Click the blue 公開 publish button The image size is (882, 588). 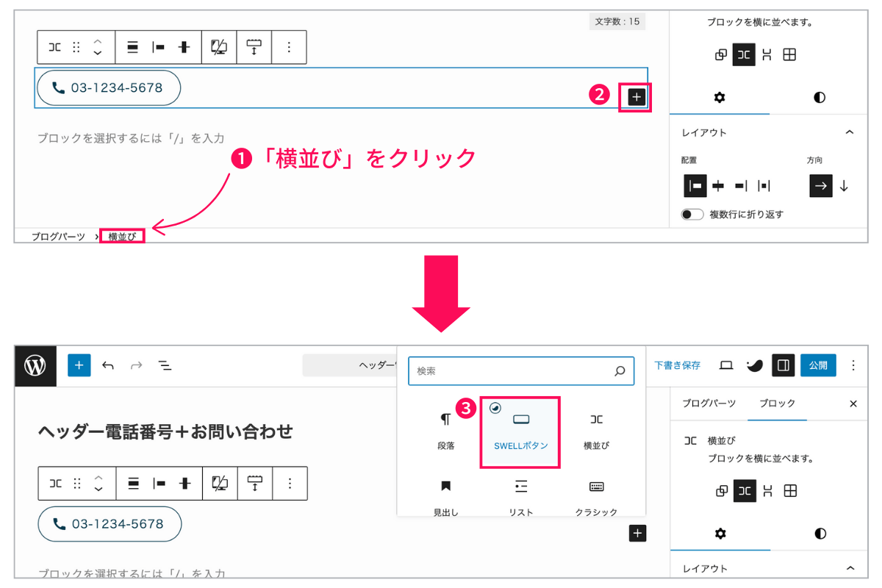(818, 365)
